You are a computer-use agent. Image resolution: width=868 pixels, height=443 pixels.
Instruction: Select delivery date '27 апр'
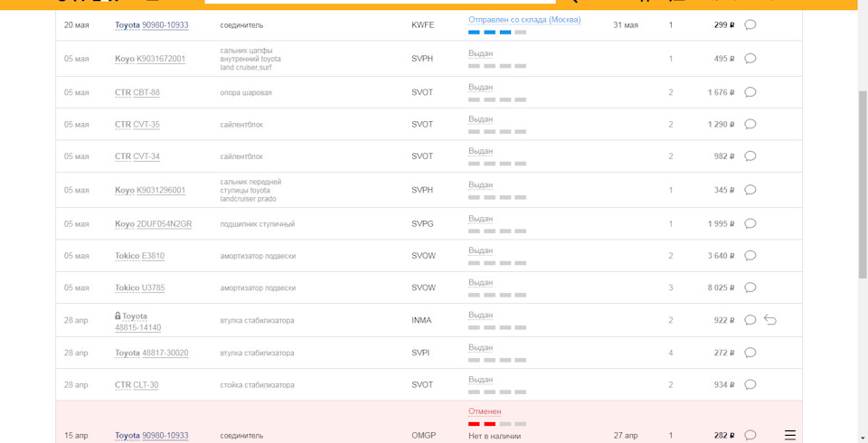click(x=626, y=435)
